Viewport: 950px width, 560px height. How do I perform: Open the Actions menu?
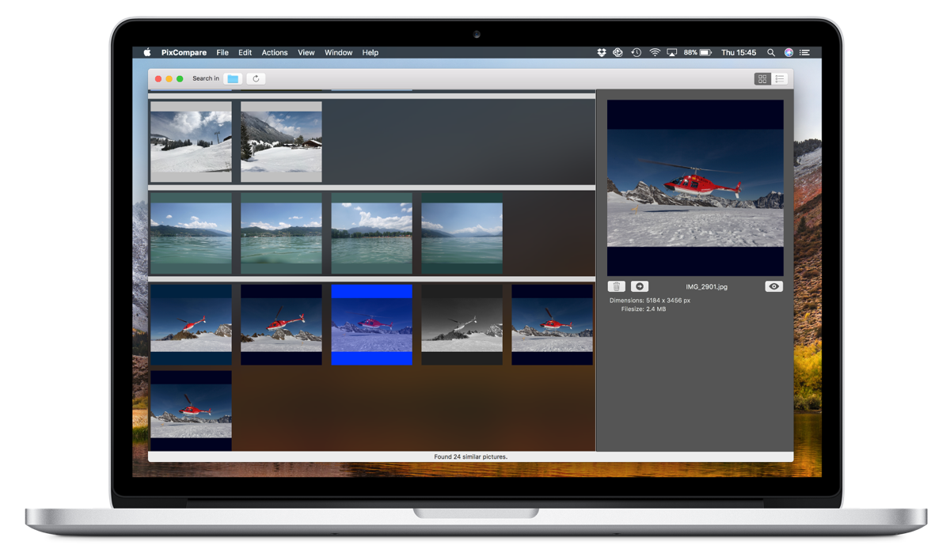(275, 52)
